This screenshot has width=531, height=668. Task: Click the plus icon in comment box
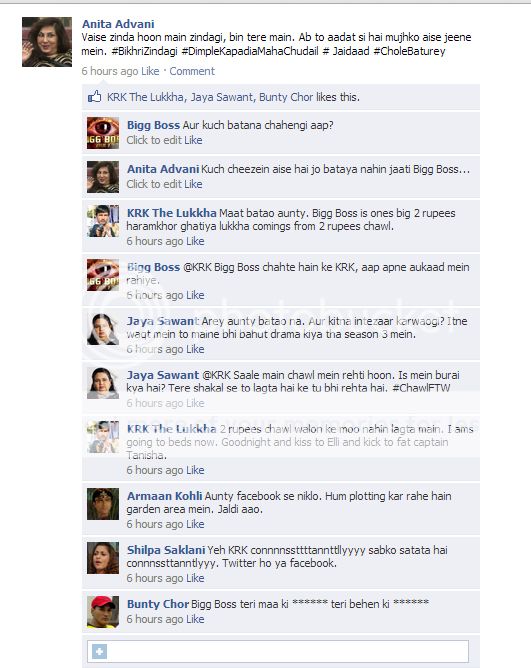(100, 651)
